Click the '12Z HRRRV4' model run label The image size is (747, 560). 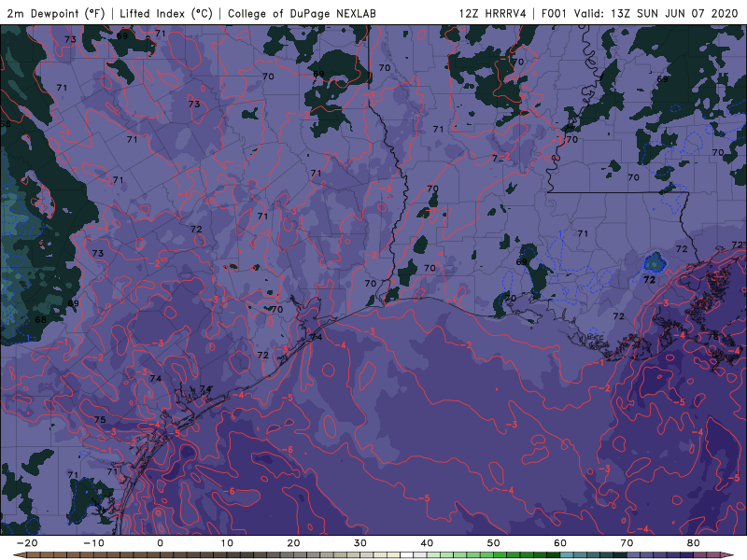pyautogui.click(x=493, y=13)
